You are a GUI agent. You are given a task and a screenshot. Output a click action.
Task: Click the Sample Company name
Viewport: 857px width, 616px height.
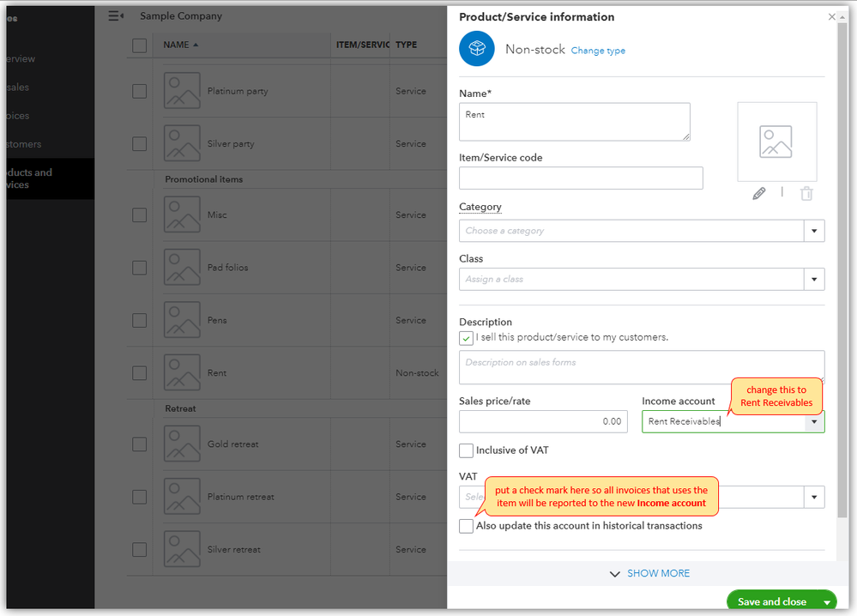181,15
